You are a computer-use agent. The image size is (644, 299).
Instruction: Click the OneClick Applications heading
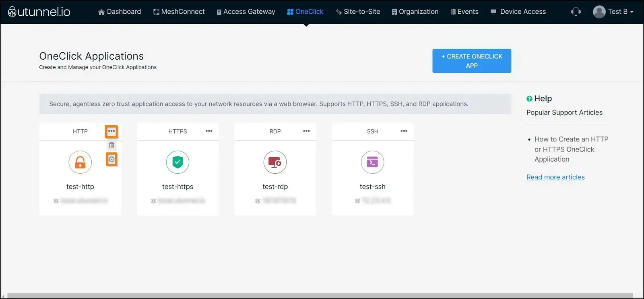pos(91,56)
